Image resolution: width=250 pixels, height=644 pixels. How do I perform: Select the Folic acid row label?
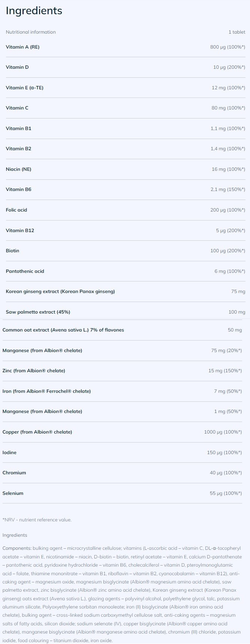click(x=16, y=210)
